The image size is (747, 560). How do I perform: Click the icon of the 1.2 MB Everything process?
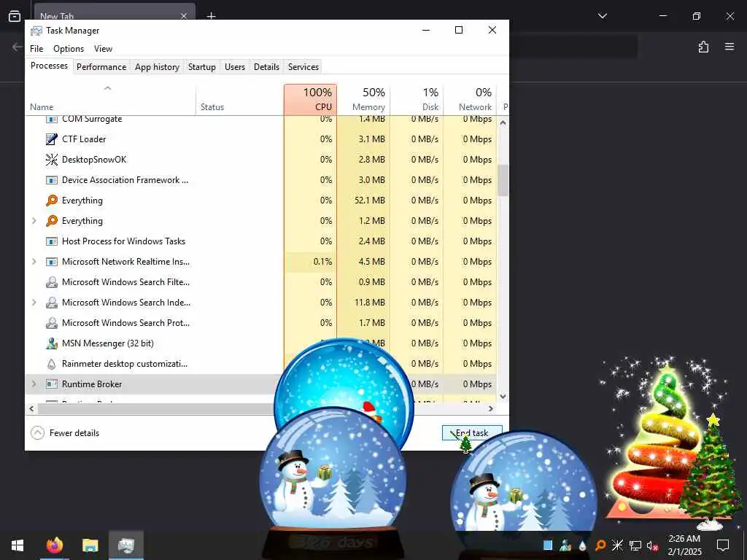[x=52, y=221]
